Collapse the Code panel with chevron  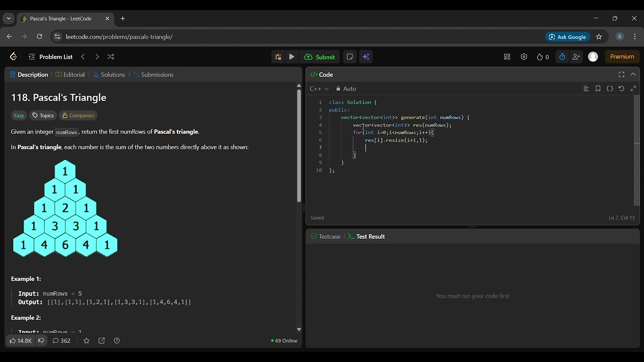click(633, 74)
